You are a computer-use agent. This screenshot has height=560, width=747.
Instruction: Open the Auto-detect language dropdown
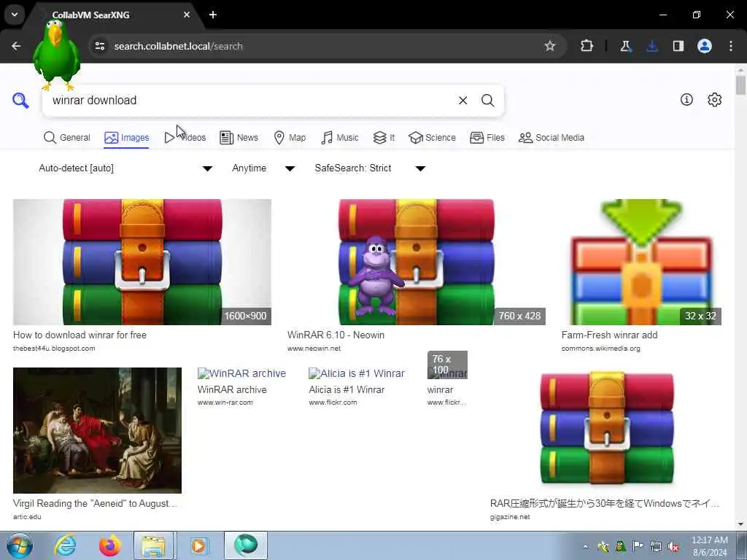[x=125, y=168]
